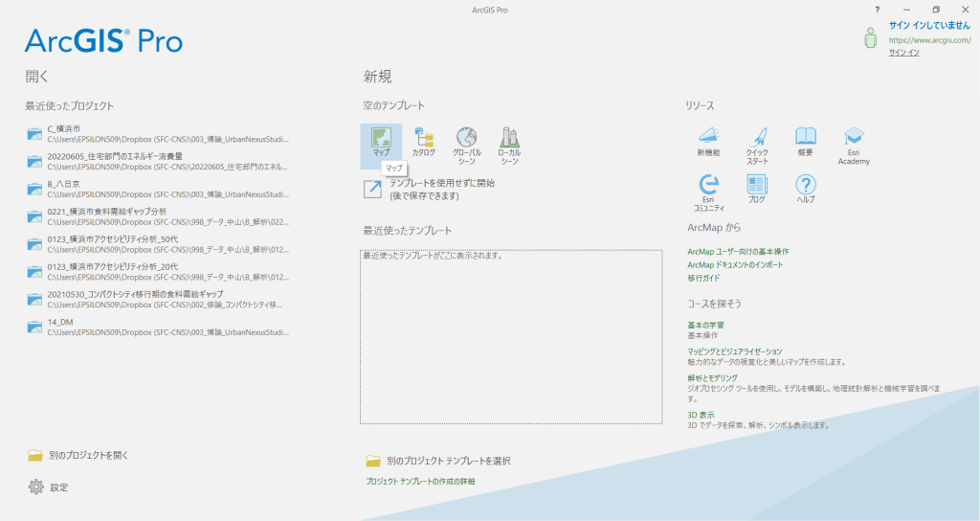980x521 pixels.
Task: Select the マップ blank template icon
Action: pyautogui.click(x=381, y=137)
